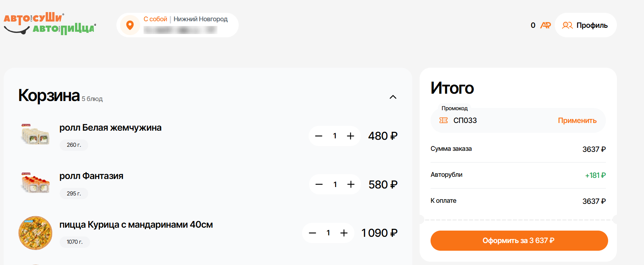Click the promo code input field
The image size is (644, 265).
point(502,120)
